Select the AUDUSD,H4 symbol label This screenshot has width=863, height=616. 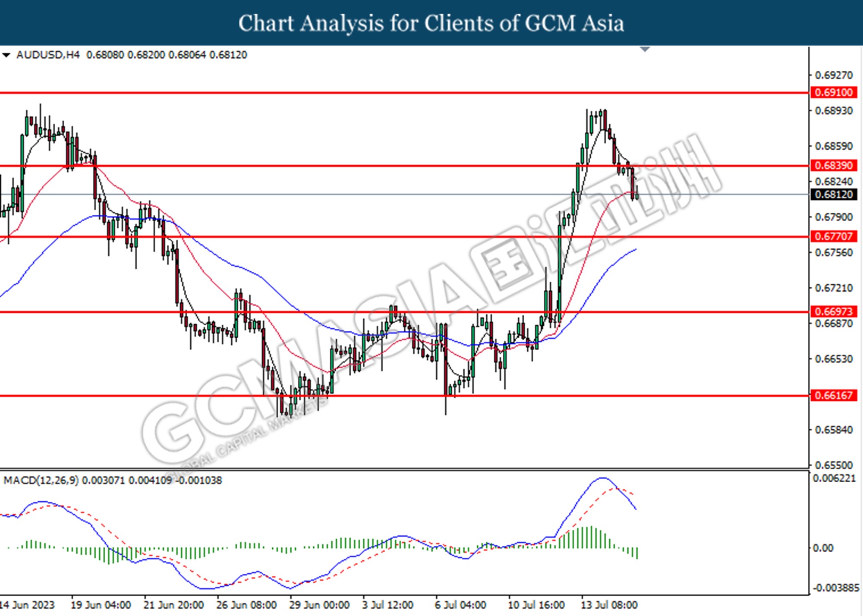point(48,55)
